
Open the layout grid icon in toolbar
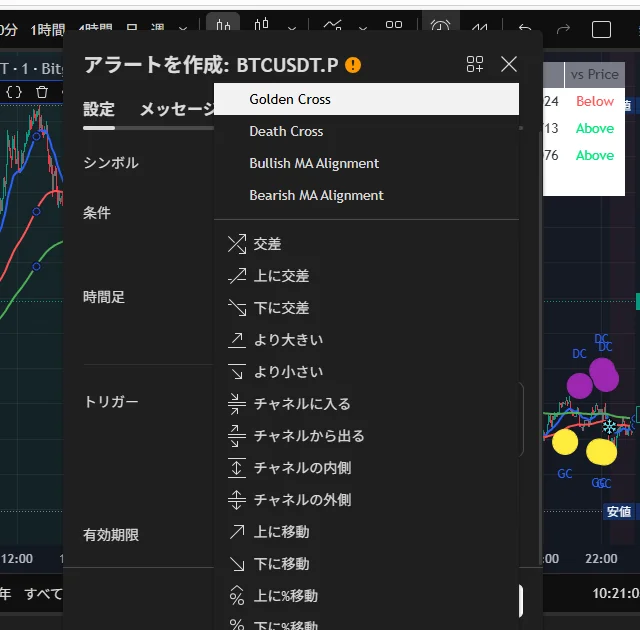click(395, 26)
